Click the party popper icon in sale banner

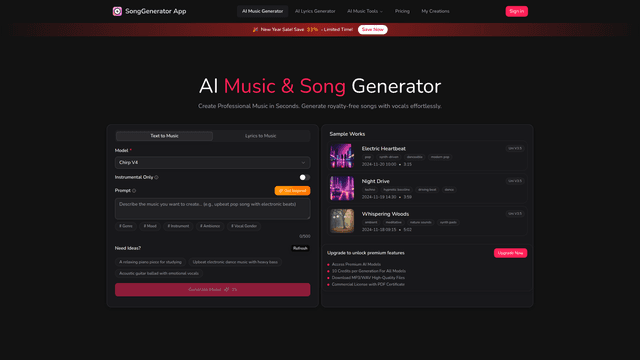click(x=255, y=29)
